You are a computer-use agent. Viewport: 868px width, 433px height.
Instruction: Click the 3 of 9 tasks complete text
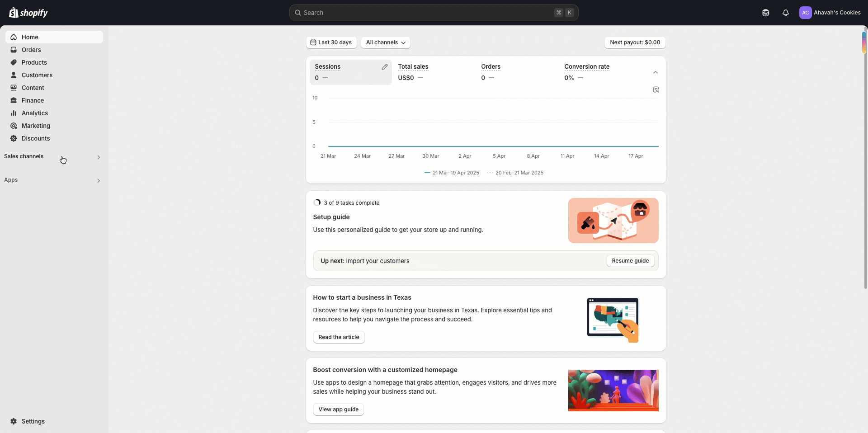[x=352, y=202]
